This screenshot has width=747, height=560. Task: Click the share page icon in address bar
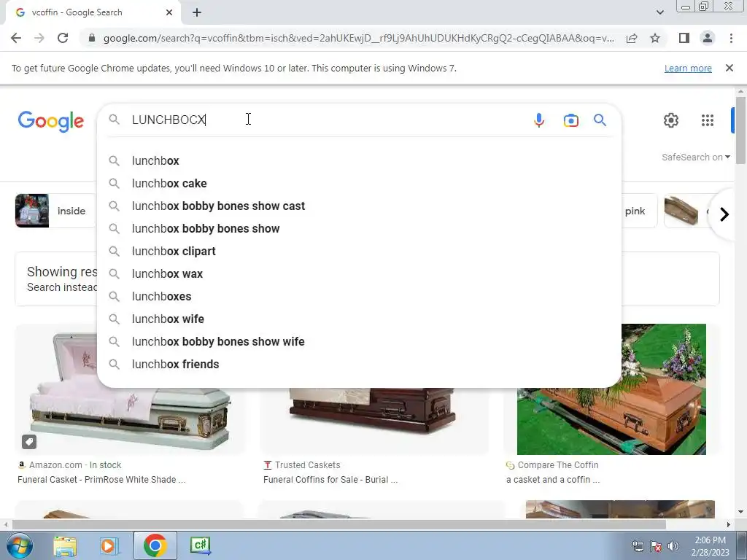pos(632,38)
